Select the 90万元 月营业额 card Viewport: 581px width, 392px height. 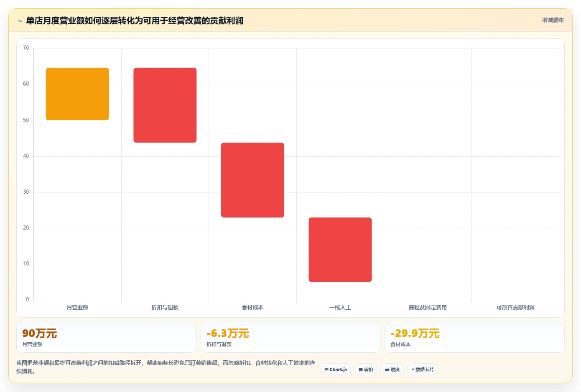106,337
